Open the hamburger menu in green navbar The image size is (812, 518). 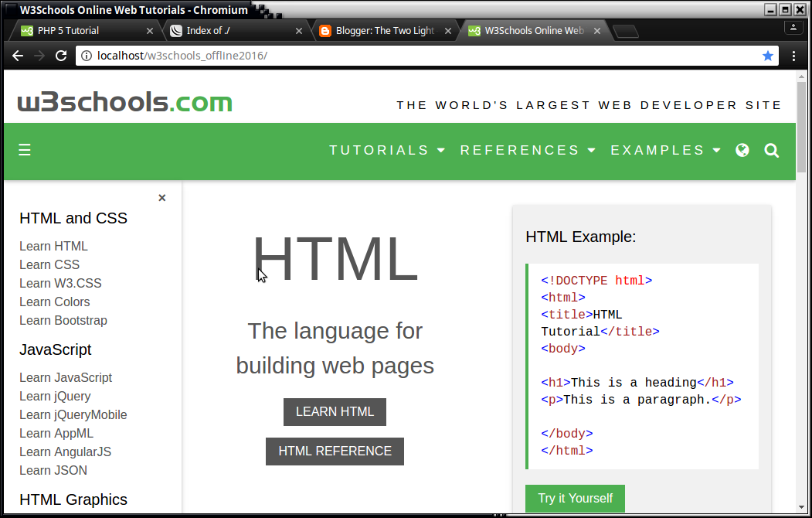[25, 150]
